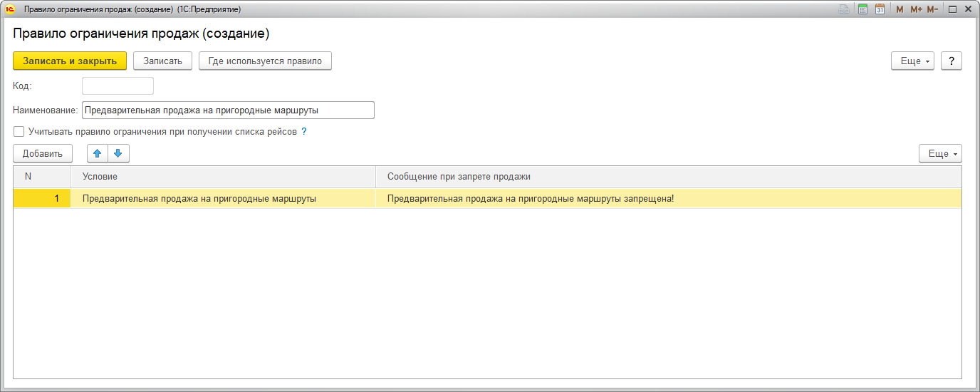Click the M+ add to memory button
The width and height of the screenshot is (980, 392).
point(916,9)
